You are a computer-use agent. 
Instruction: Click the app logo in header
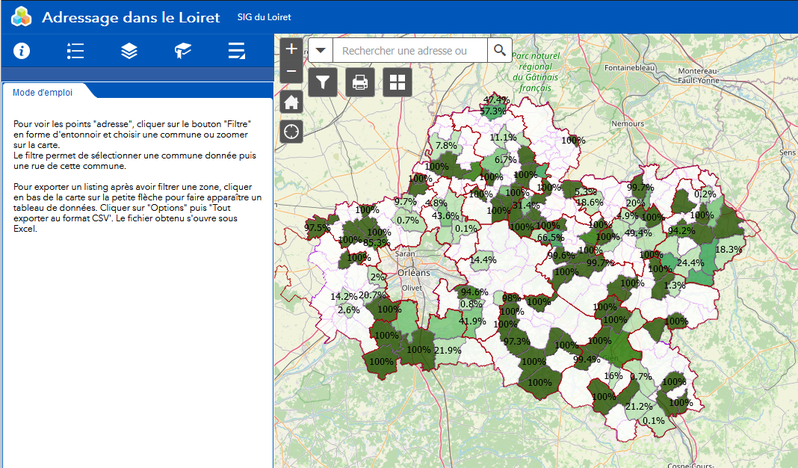point(19,16)
